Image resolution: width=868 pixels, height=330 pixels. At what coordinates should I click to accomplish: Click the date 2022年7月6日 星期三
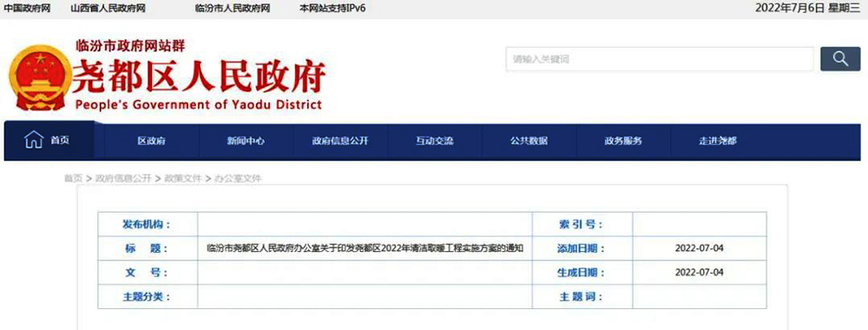(808, 8)
